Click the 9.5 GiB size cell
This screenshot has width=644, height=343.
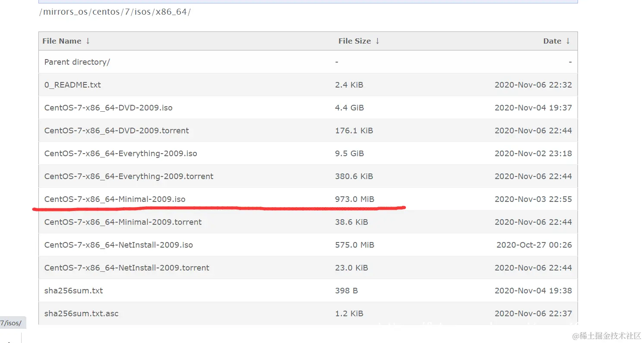click(350, 154)
